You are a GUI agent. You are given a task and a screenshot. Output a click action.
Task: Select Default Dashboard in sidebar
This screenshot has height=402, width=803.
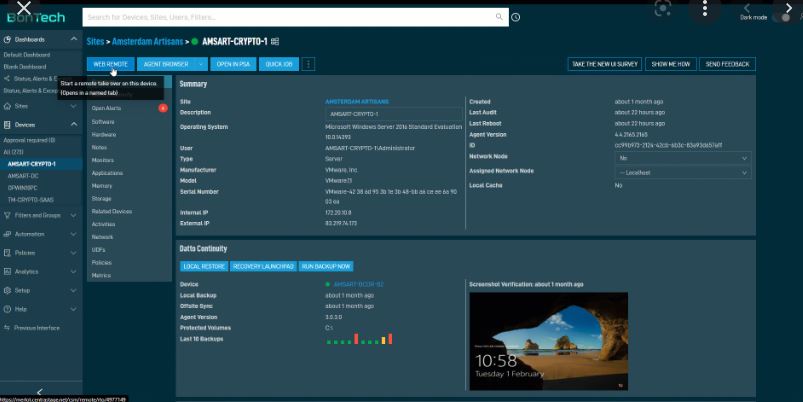(x=27, y=55)
